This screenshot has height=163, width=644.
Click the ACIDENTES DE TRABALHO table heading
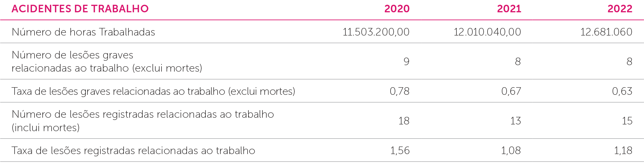click(80, 9)
